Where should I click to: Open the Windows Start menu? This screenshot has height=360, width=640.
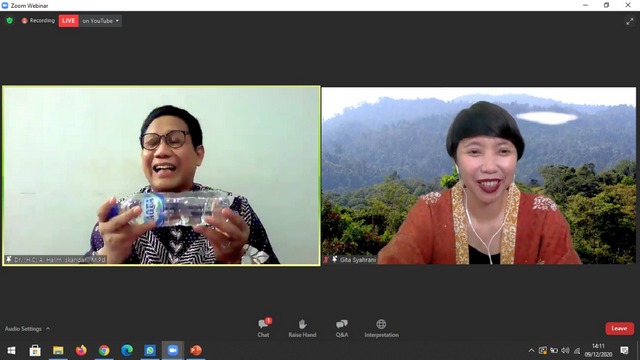coord(11,350)
